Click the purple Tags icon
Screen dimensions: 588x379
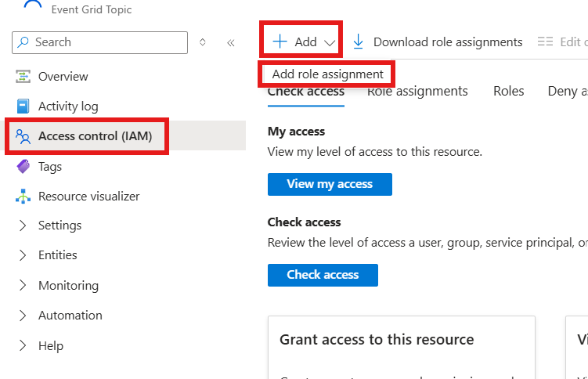23,166
